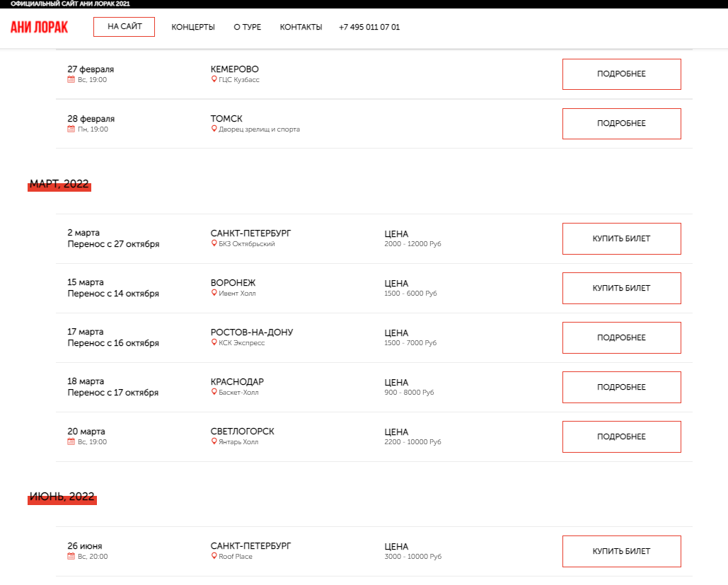Image resolution: width=728 pixels, height=585 pixels.
Task: Click calendar icon under 20 марта date
Action: coord(71,442)
